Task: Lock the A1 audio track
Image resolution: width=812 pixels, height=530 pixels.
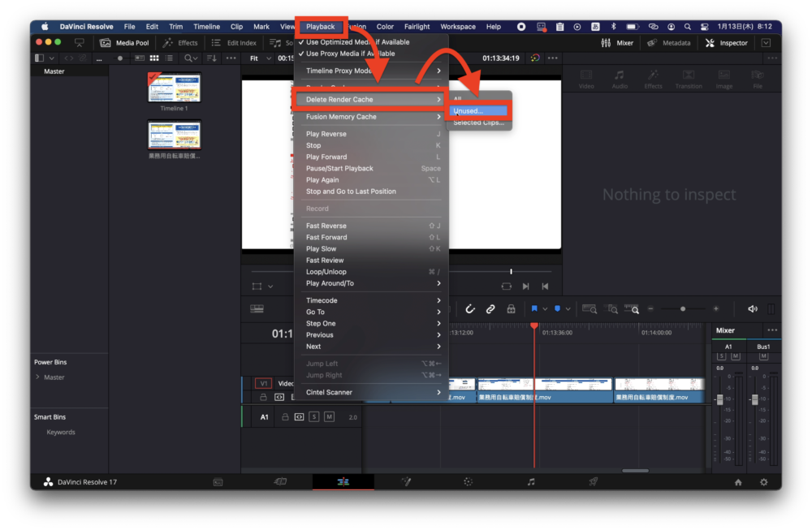Action: 285,416
